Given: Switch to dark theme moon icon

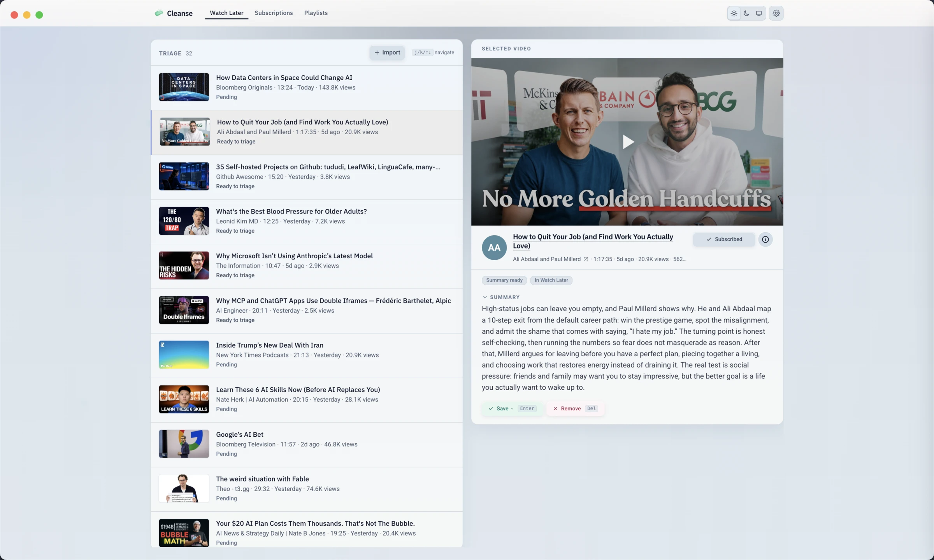Looking at the screenshot, I should coord(746,13).
